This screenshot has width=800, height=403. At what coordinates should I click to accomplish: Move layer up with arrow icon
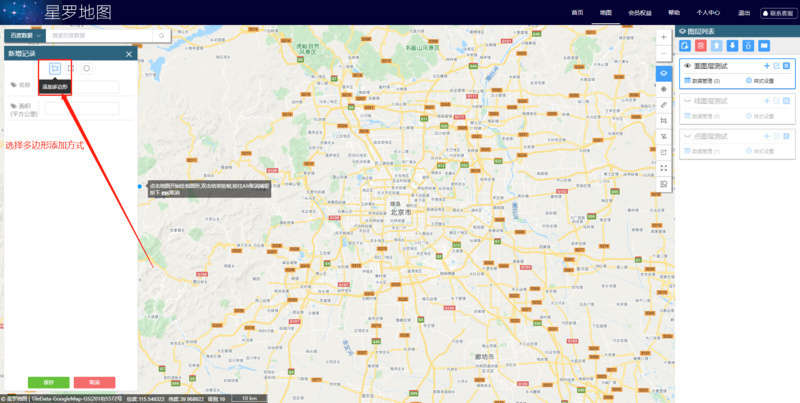point(717,46)
